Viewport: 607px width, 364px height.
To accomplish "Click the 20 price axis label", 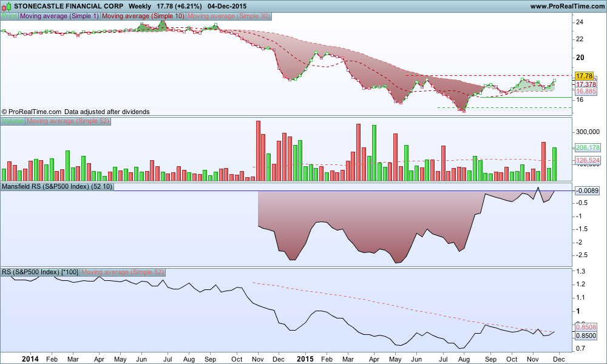I will (x=580, y=58).
